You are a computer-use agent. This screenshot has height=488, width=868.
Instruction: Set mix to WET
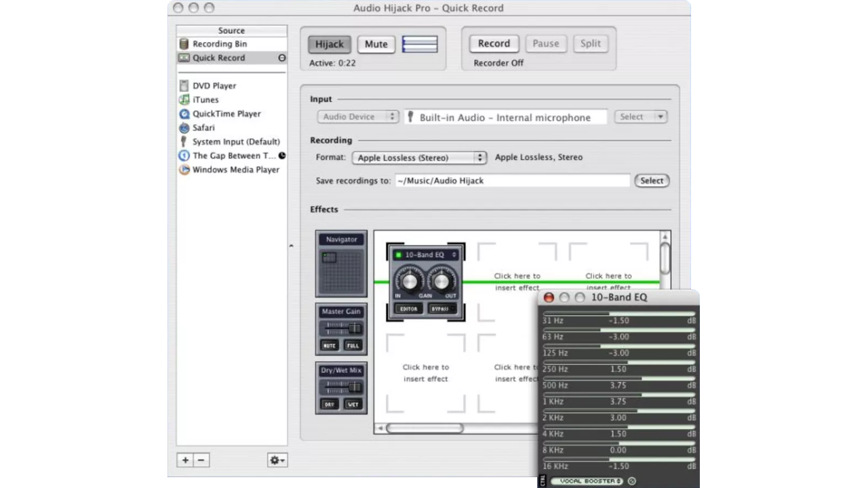353,405
